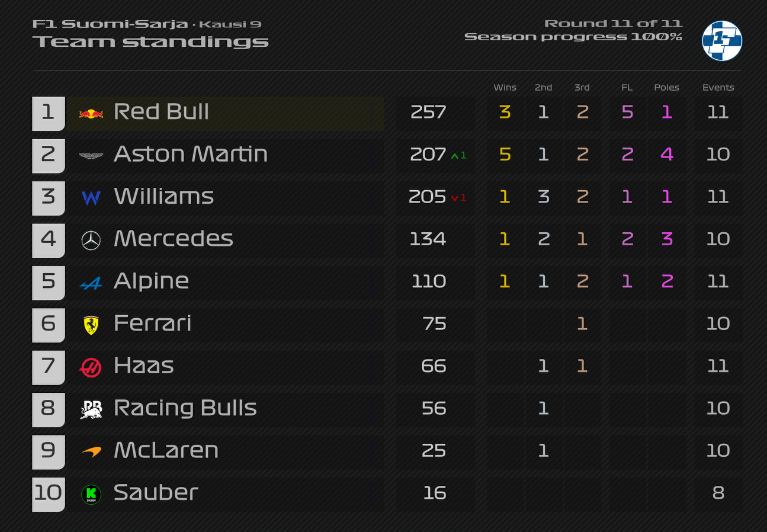Select the Haas team logo

91,367
